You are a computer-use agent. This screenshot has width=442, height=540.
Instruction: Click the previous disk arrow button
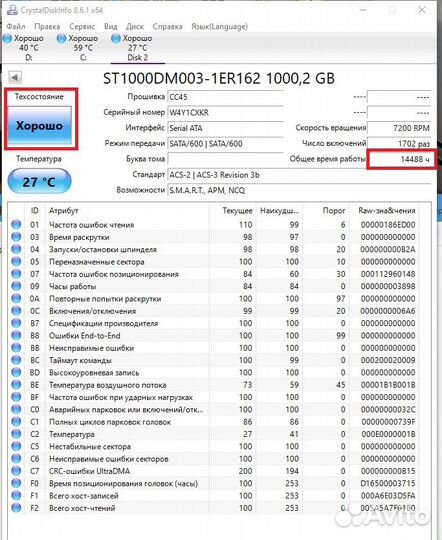15,77
